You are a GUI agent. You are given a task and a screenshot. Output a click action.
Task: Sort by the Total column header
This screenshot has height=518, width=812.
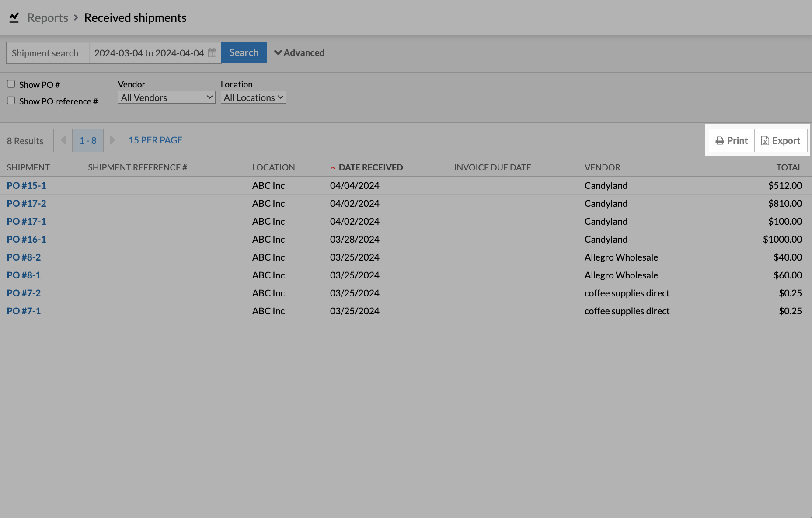pos(789,167)
